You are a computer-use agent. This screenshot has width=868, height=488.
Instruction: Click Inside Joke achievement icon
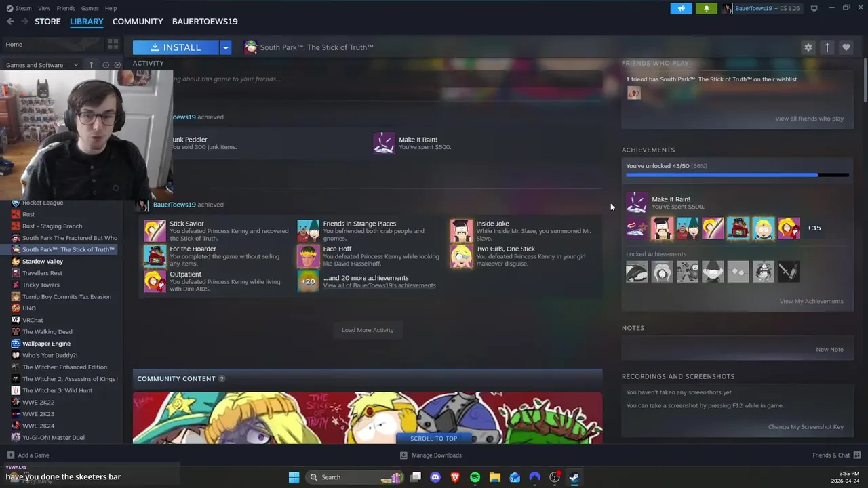461,231
